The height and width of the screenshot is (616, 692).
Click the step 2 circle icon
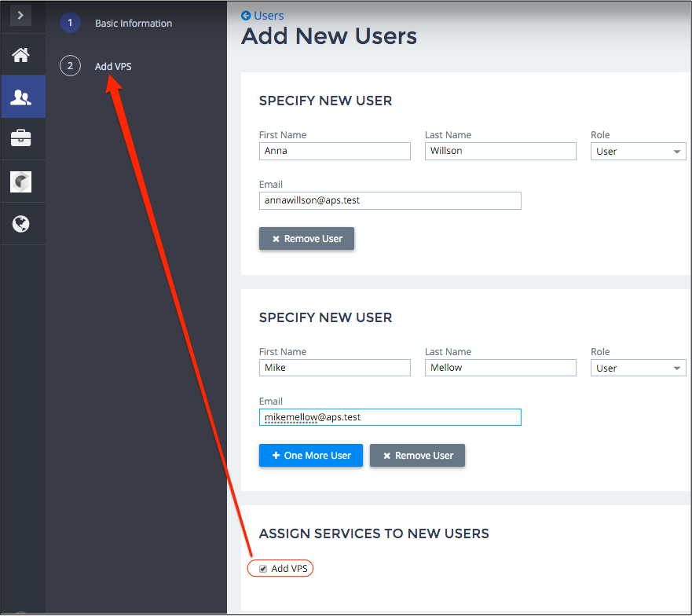70,66
